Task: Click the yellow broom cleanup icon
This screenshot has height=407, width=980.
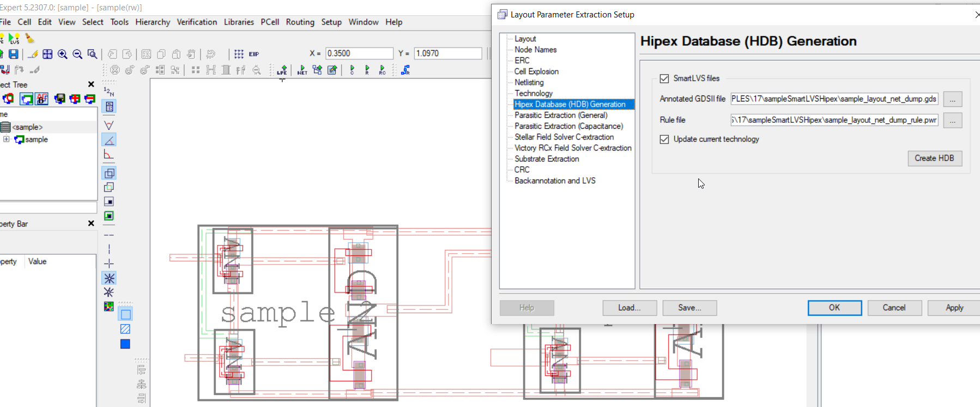Action: (x=29, y=39)
